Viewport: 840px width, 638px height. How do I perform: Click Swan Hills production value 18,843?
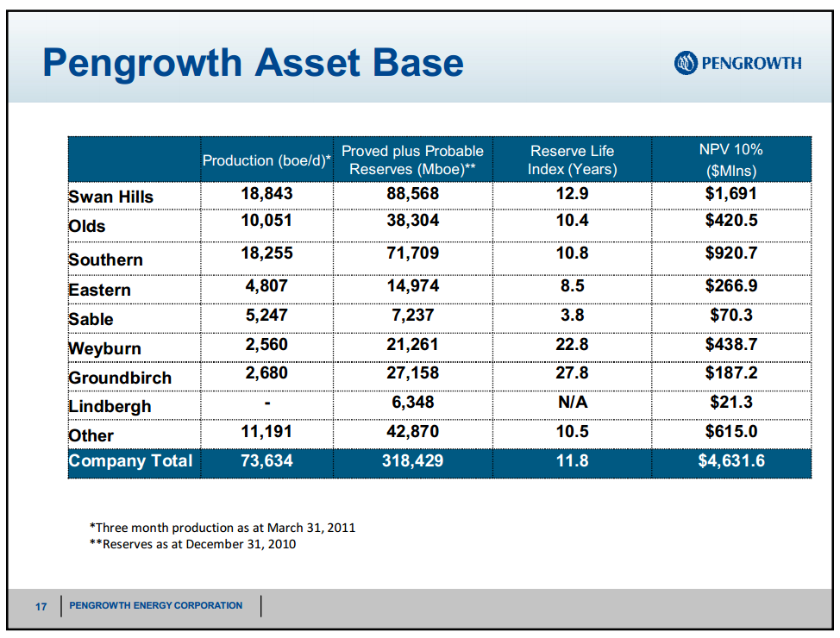266,193
